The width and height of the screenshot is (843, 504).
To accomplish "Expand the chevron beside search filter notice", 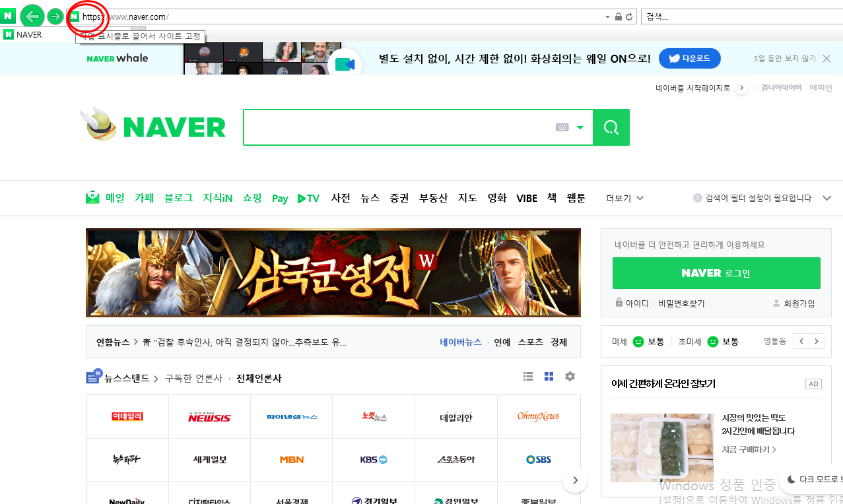I will pyautogui.click(x=826, y=198).
